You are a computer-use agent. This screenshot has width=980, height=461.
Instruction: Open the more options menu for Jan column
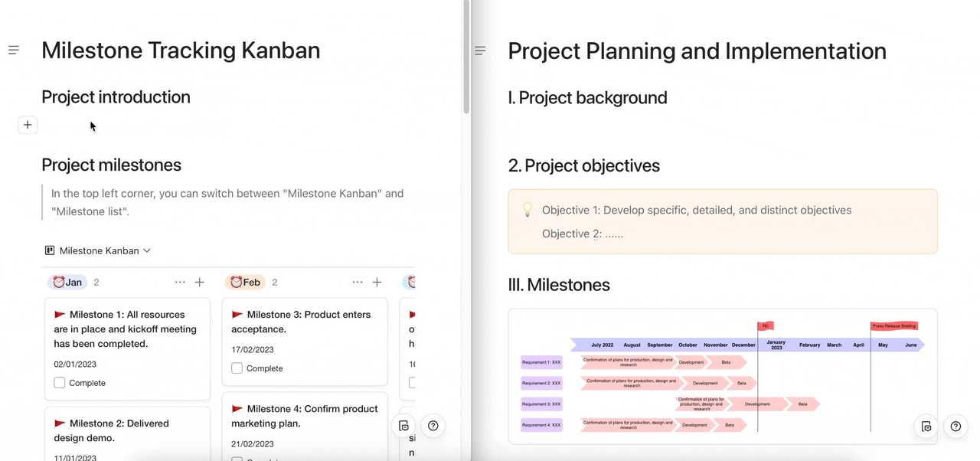coord(180,283)
